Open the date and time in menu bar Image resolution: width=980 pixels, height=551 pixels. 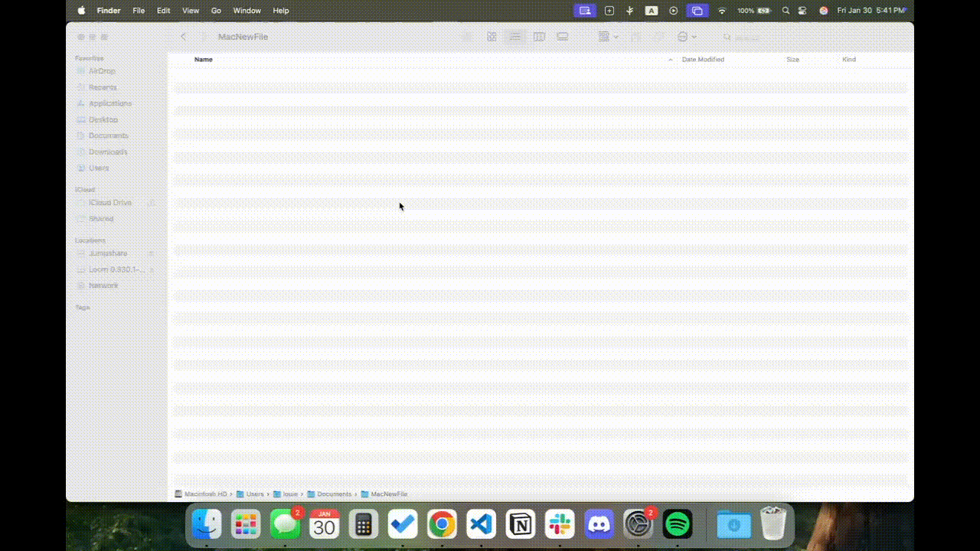point(872,11)
